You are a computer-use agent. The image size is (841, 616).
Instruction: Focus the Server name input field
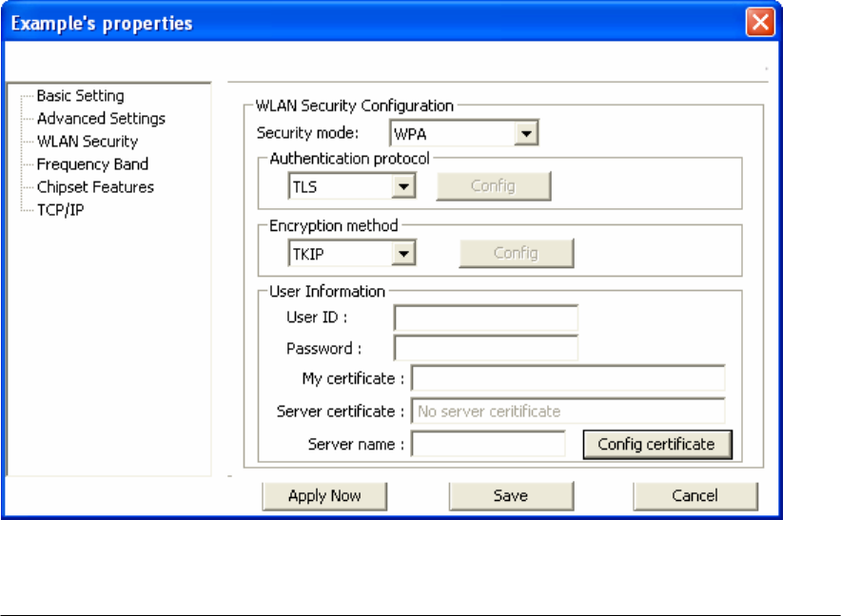click(x=488, y=444)
